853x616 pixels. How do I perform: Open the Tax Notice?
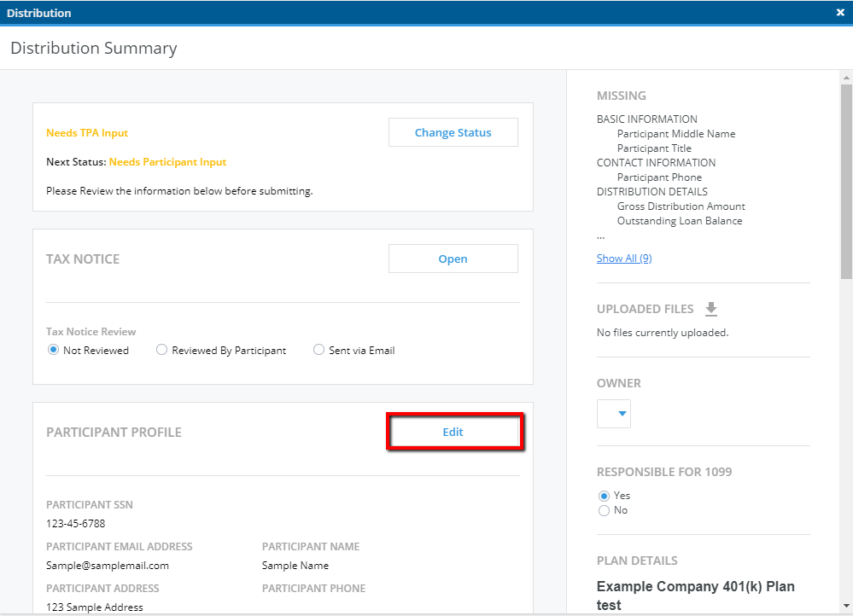coord(453,259)
